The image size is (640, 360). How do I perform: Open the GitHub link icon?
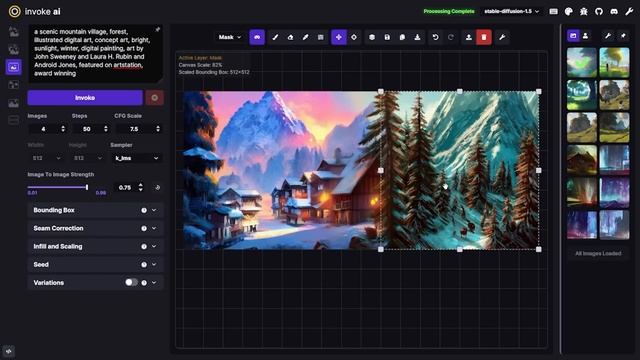(x=599, y=11)
